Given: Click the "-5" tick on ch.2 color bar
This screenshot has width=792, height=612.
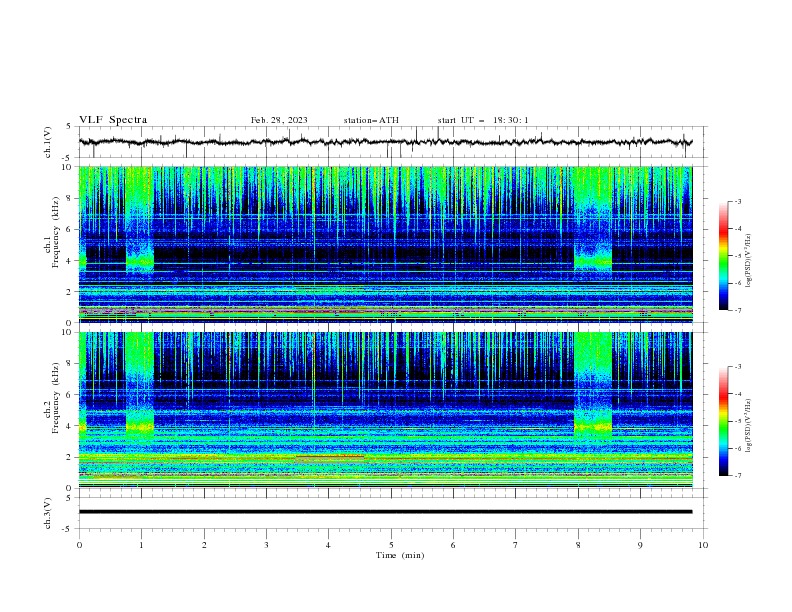Looking at the screenshot, I should 737,421.
